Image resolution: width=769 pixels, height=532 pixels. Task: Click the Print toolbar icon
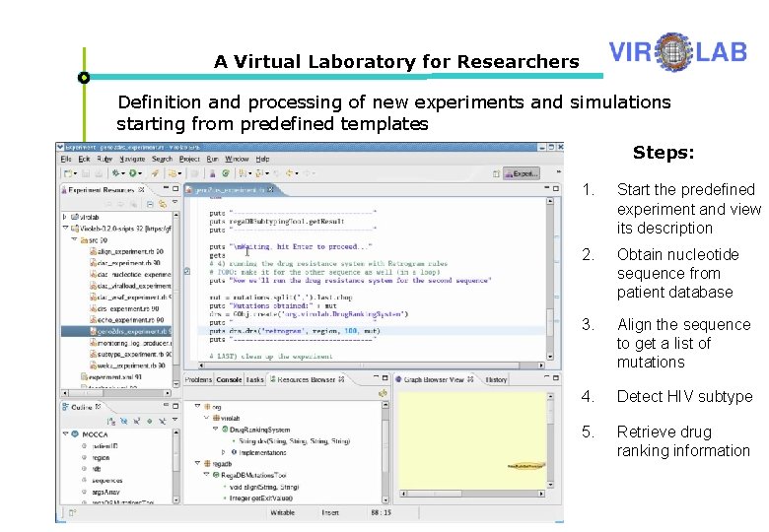[99, 173]
